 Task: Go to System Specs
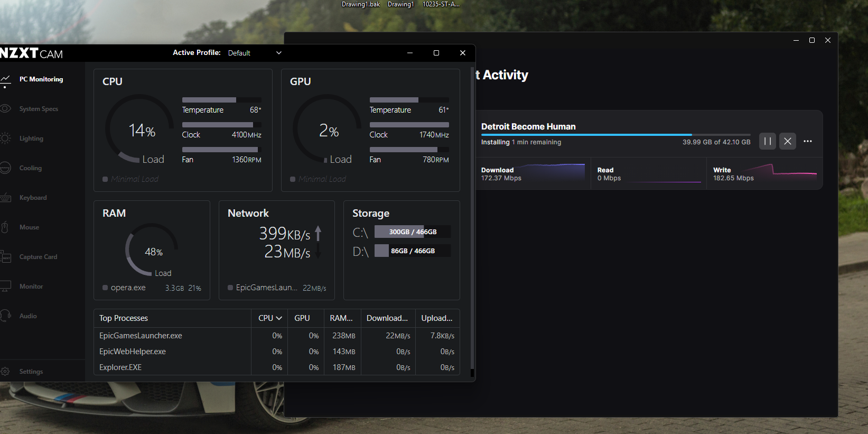[x=39, y=109]
